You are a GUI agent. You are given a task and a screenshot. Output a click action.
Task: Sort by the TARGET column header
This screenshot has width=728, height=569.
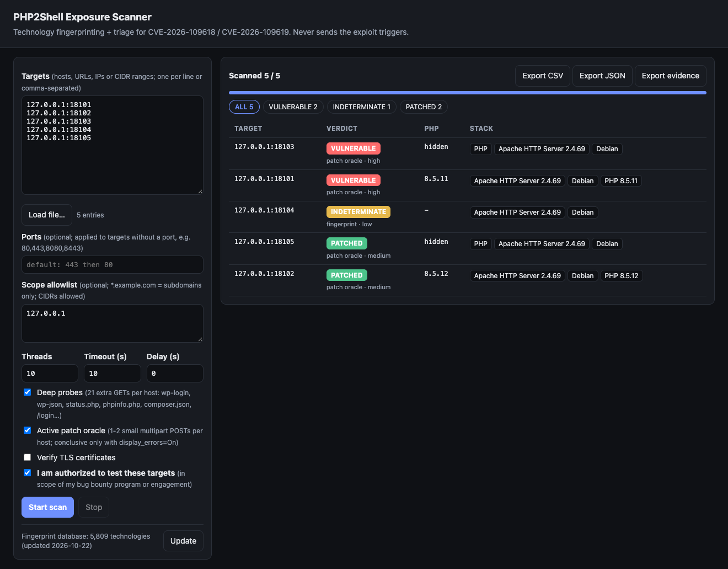click(248, 129)
